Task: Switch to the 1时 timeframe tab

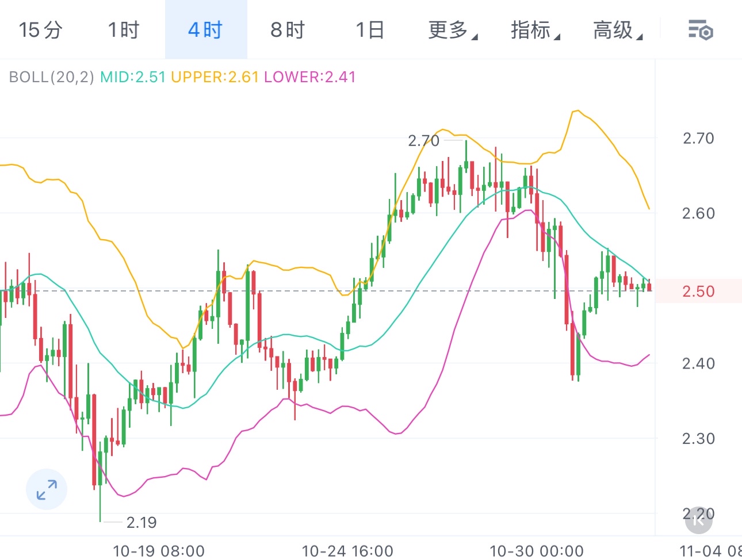Action: click(123, 31)
